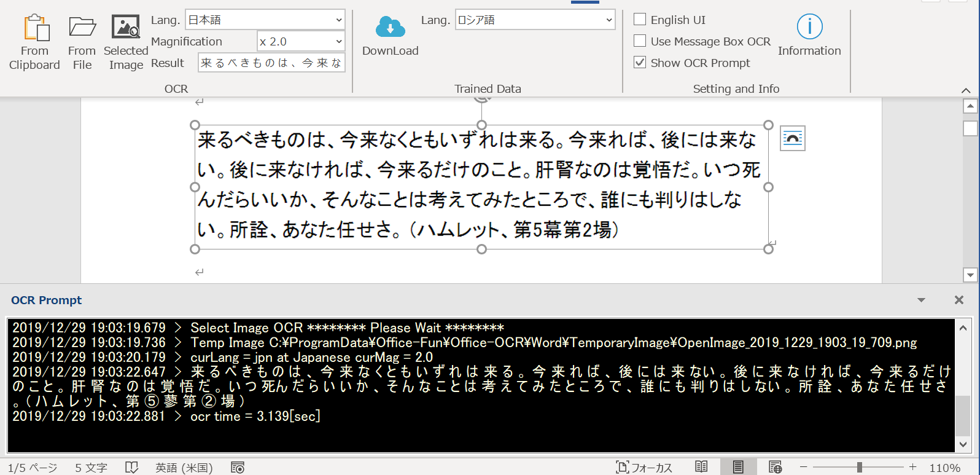Click the DownLoad cloud icon
980x475 pixels.
click(390, 28)
